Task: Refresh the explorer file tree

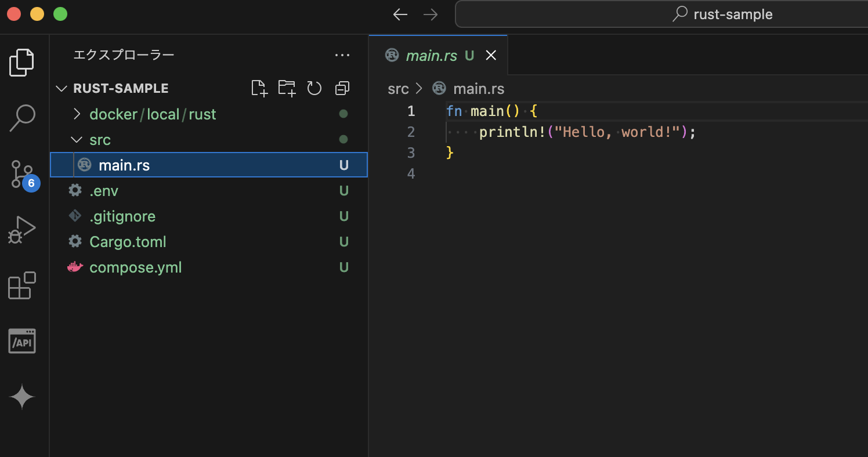Action: [314, 88]
